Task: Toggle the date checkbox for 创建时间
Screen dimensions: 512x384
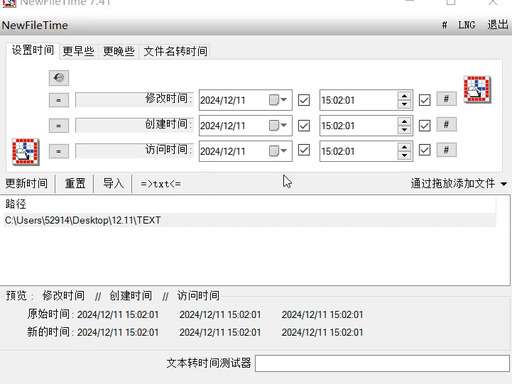Action: (304, 126)
